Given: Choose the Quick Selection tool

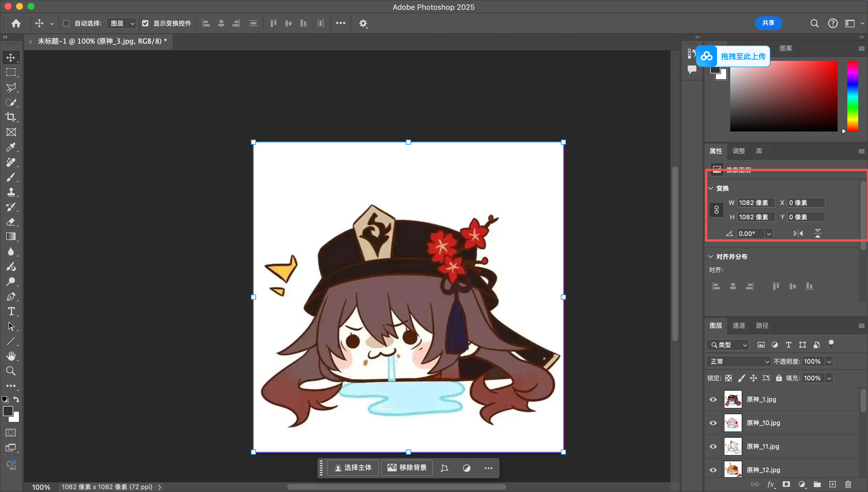Looking at the screenshot, I should pos(11,102).
